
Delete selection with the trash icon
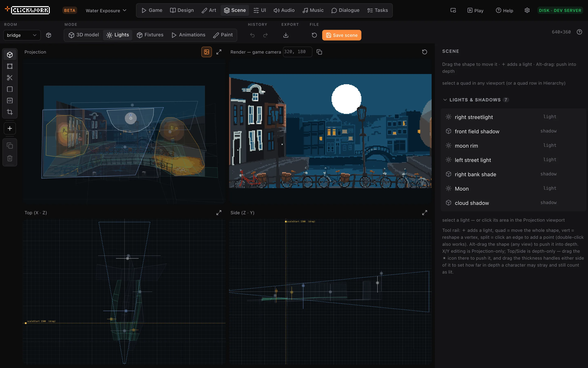tap(10, 158)
